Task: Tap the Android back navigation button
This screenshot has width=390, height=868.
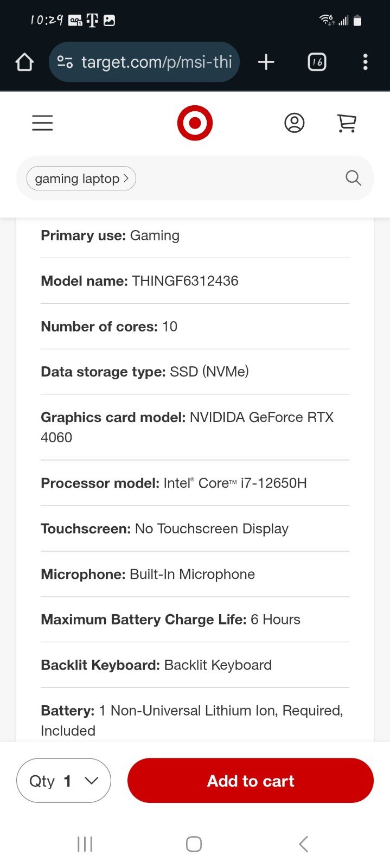Action: tap(304, 844)
